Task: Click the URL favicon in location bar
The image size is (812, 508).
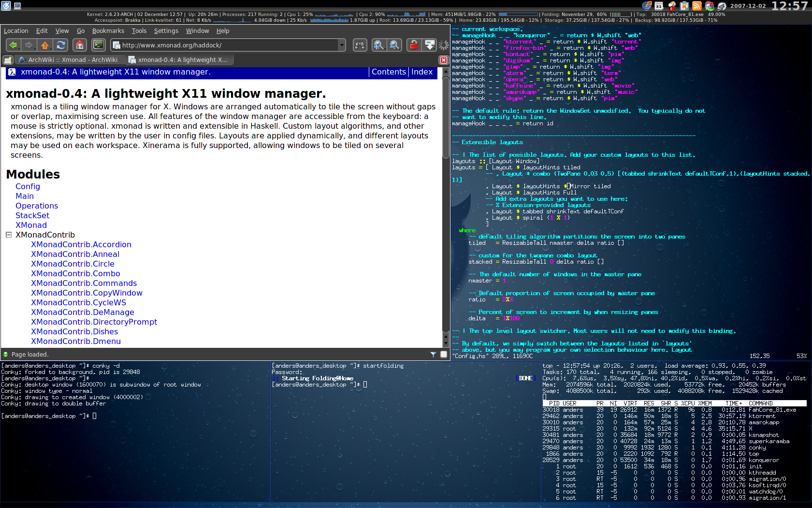Action: (116, 45)
